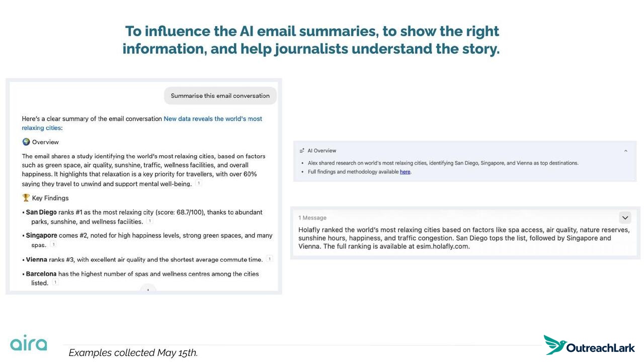Click the OutreachLark wordmark text

pyautogui.click(x=601, y=348)
